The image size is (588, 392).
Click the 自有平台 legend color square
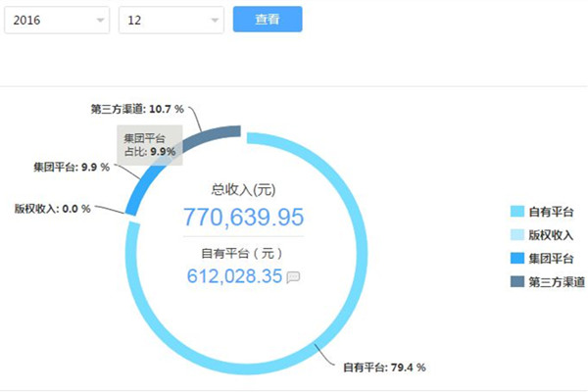click(x=517, y=212)
